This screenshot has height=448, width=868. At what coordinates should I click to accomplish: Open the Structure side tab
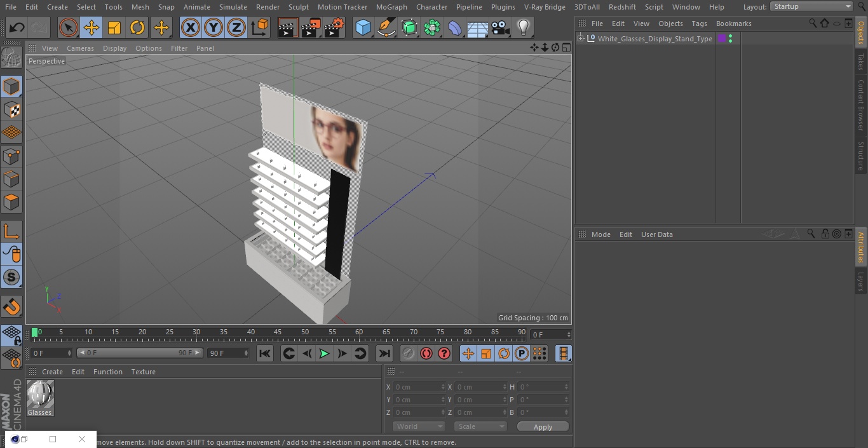tap(861, 156)
